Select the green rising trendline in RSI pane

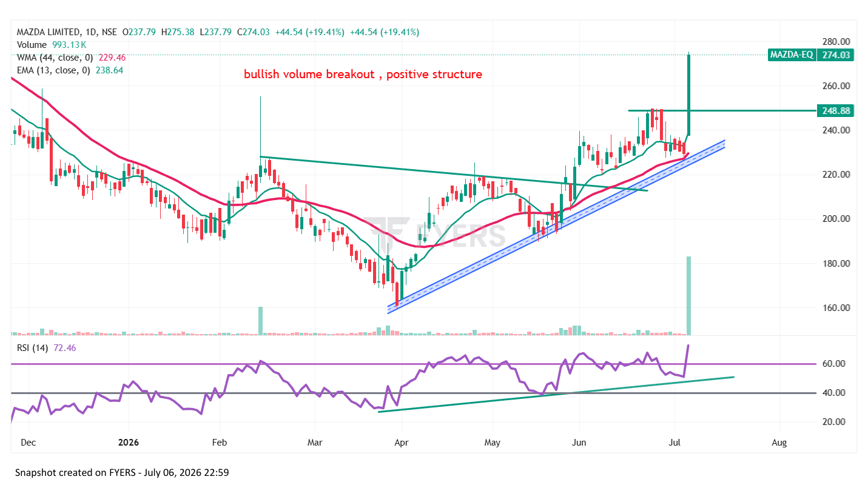click(x=556, y=394)
